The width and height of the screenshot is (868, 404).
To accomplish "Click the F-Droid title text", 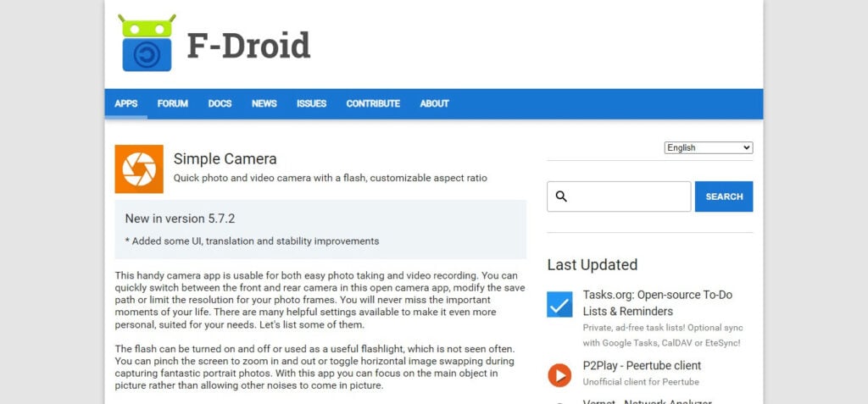I will [x=248, y=46].
